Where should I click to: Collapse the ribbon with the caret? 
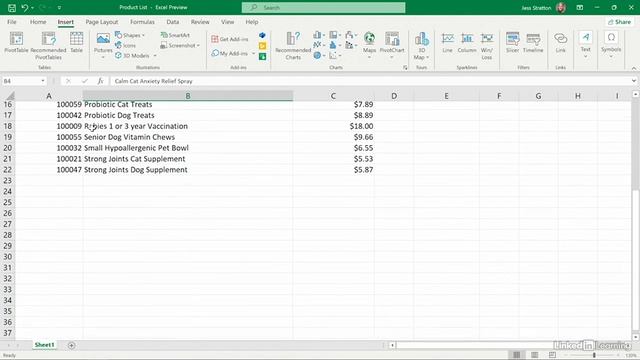tap(633, 68)
